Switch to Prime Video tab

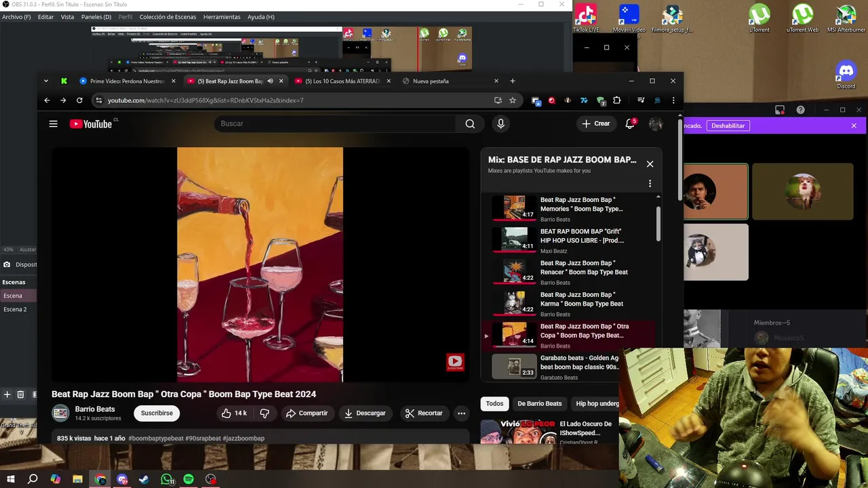pos(127,81)
